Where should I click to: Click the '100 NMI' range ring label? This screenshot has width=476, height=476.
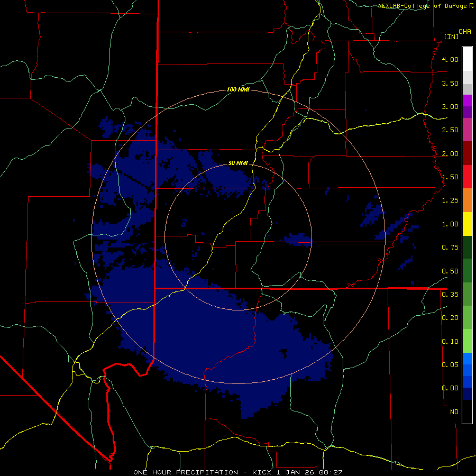click(238, 89)
